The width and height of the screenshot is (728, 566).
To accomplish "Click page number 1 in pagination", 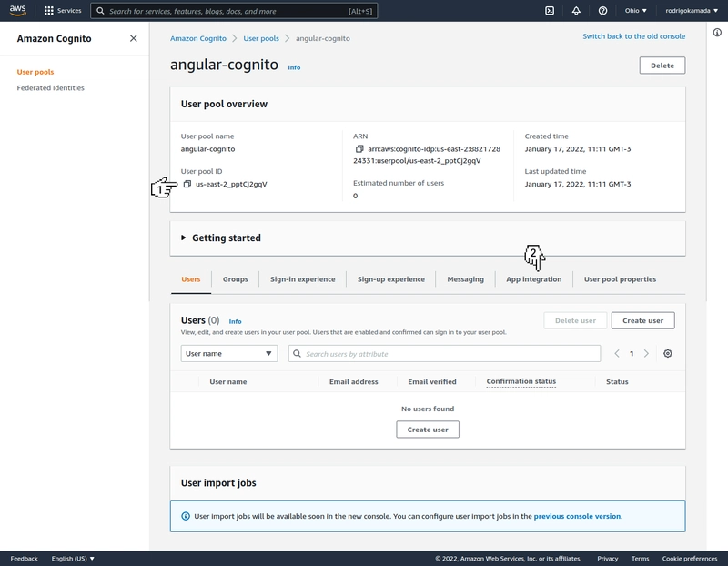I will (632, 354).
